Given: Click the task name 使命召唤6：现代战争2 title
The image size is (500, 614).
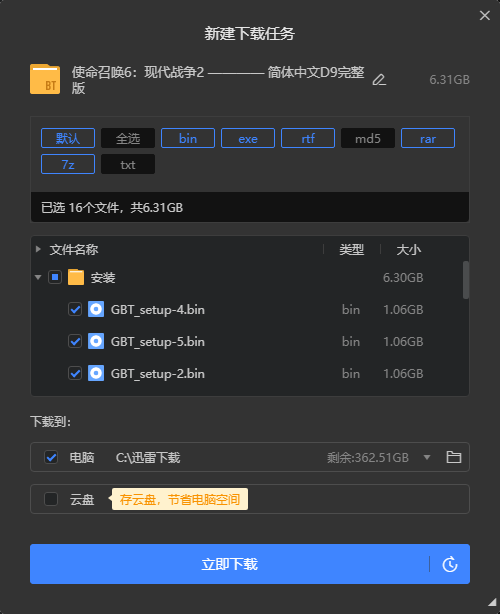Looking at the screenshot, I should tap(218, 80).
